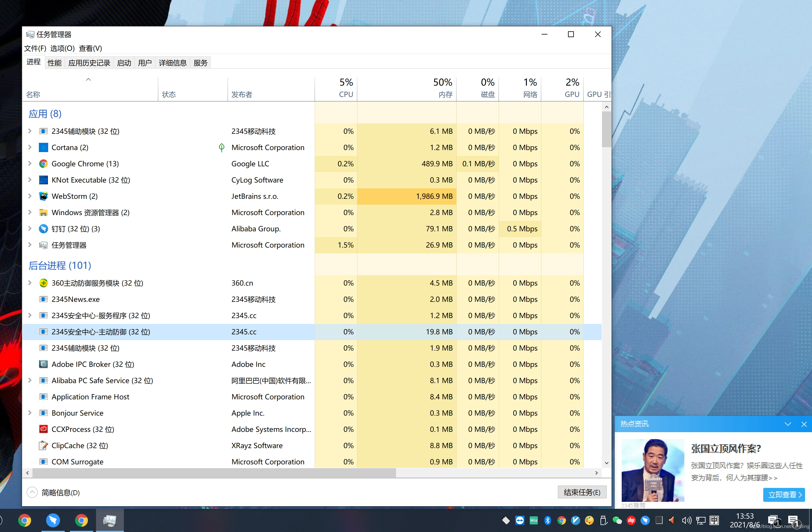Click the WebStorm process icon
The image size is (812, 532).
coord(43,196)
